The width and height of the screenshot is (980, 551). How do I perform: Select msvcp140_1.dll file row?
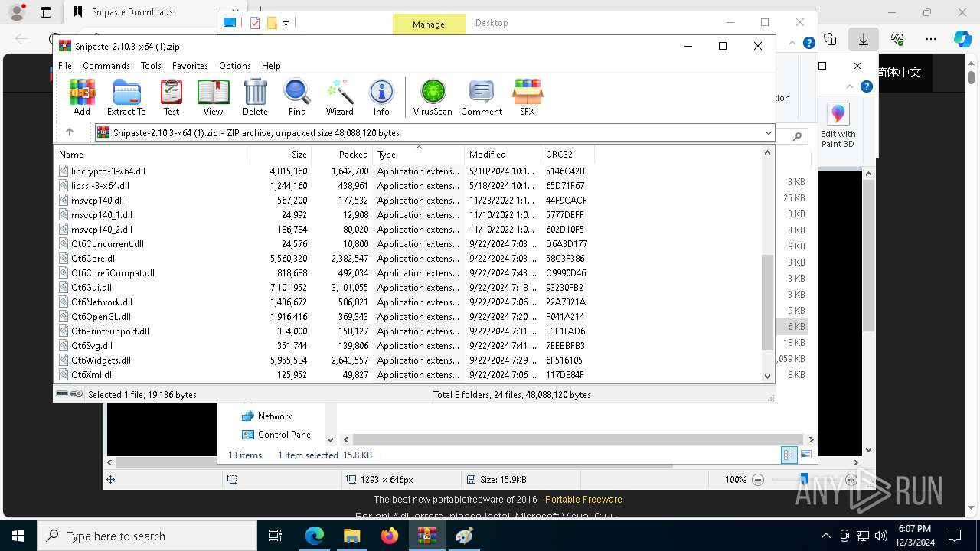click(408, 215)
